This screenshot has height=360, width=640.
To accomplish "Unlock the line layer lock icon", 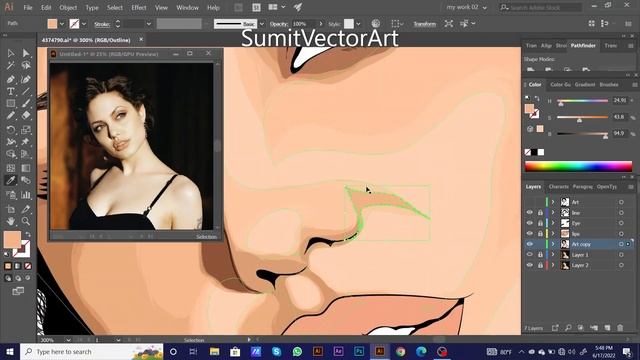I will coord(540,213).
